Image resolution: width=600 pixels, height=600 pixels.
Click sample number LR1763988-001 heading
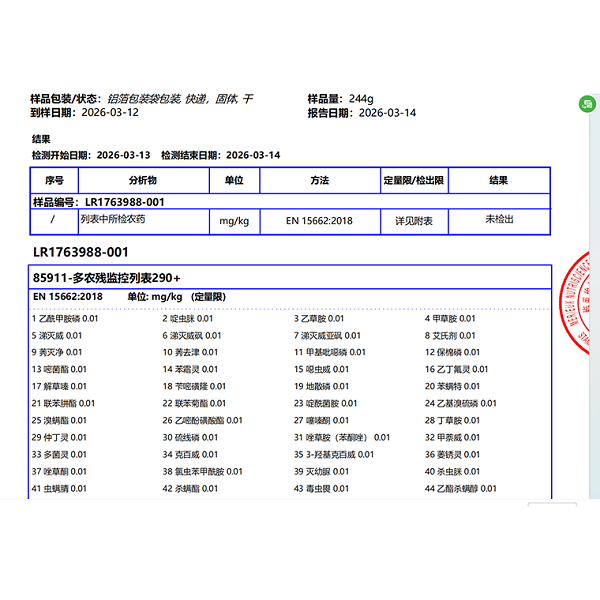pyautogui.click(x=80, y=252)
